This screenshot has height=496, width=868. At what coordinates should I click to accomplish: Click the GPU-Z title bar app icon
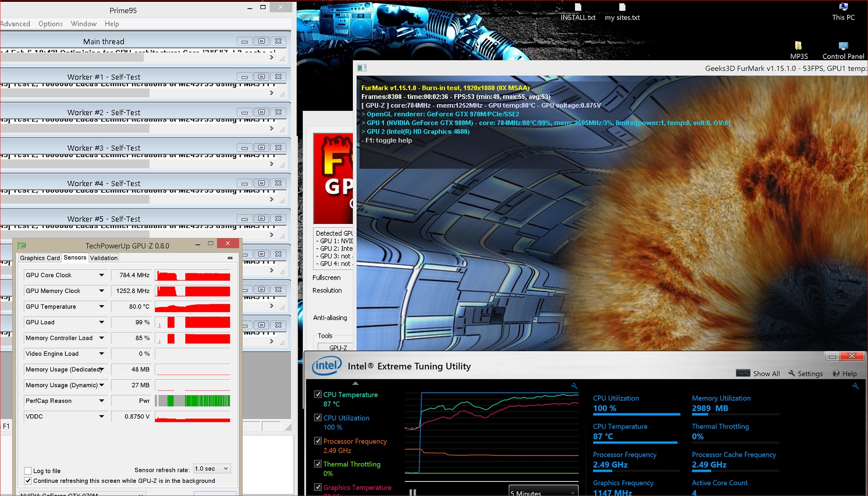(21, 245)
